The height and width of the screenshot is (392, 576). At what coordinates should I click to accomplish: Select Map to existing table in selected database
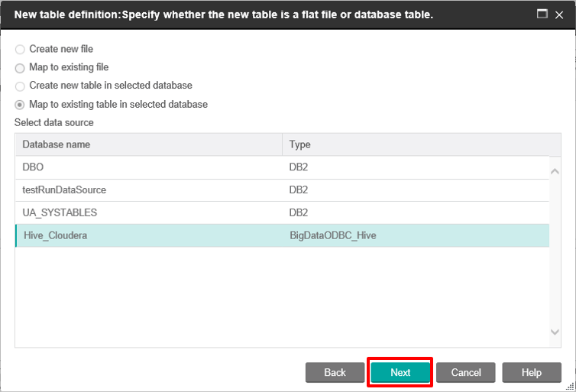20,105
